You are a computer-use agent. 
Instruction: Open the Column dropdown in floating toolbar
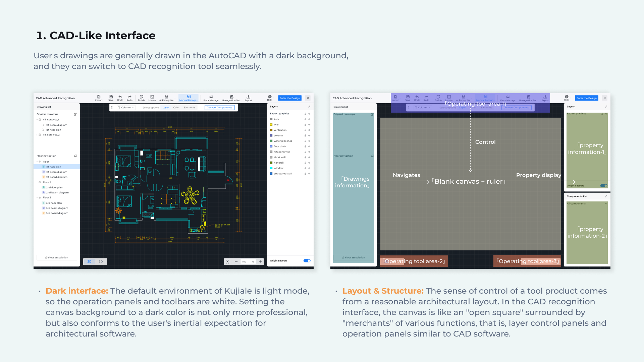coord(126,108)
